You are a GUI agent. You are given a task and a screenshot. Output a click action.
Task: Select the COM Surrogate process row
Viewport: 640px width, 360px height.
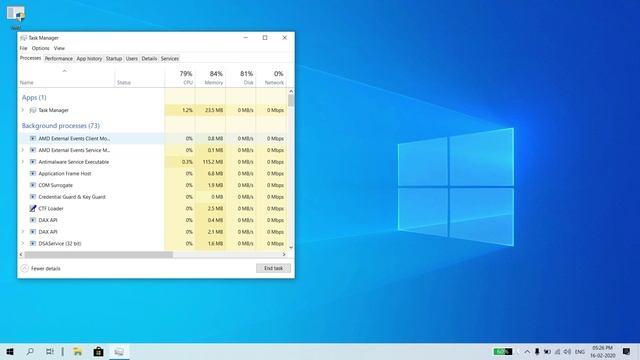[153, 185]
